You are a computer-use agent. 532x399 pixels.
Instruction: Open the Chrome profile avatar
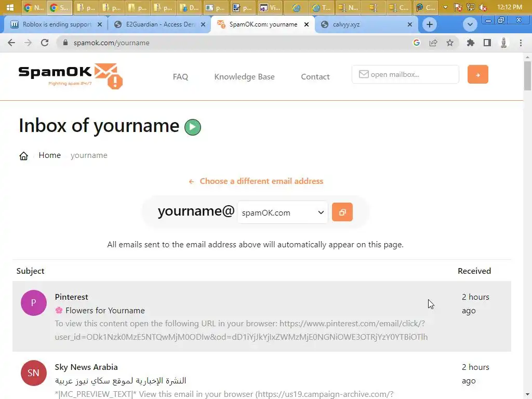pos(504,43)
